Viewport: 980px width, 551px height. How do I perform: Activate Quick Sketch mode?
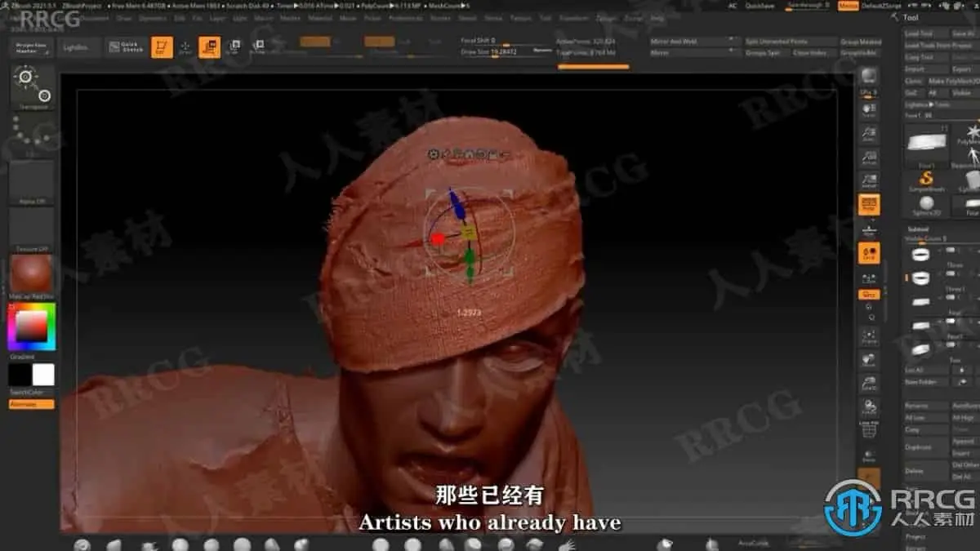point(125,47)
